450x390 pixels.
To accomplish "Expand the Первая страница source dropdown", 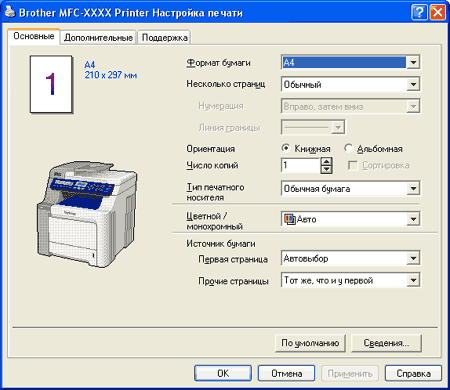I will [x=413, y=258].
